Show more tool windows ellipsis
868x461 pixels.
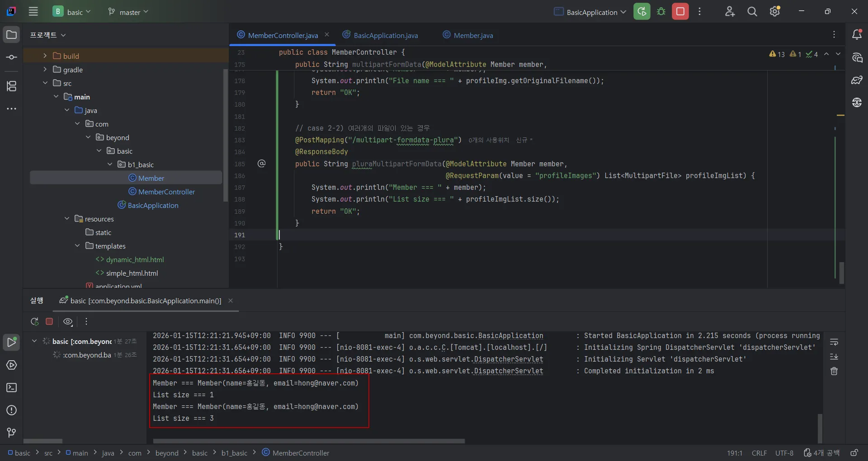click(12, 109)
